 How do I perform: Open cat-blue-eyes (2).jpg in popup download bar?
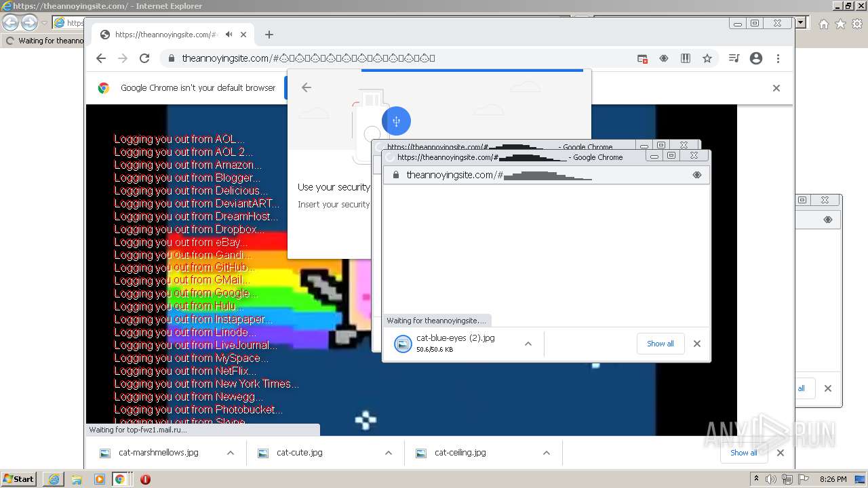point(456,343)
